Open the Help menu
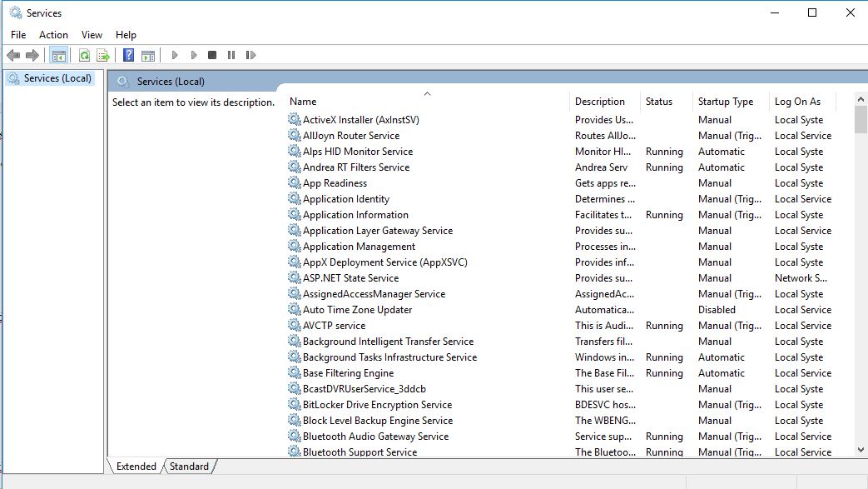 tap(126, 34)
